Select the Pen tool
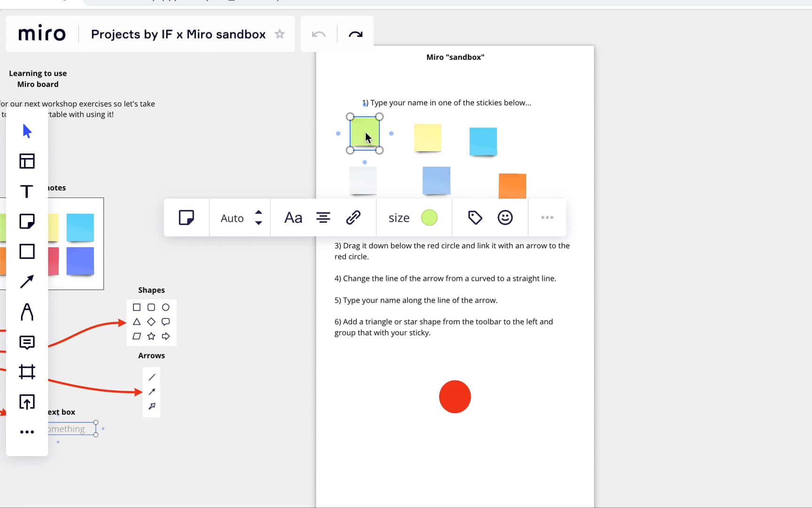812x508 pixels. point(27,312)
